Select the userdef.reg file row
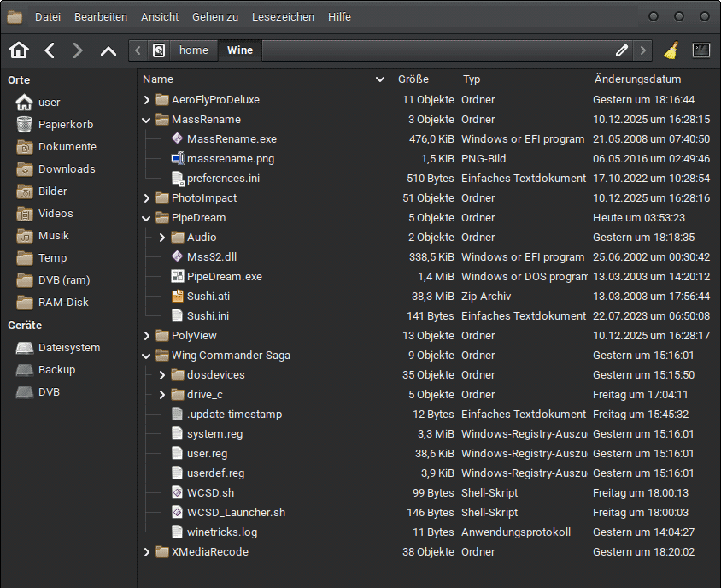The height and width of the screenshot is (588, 721). coord(428,473)
